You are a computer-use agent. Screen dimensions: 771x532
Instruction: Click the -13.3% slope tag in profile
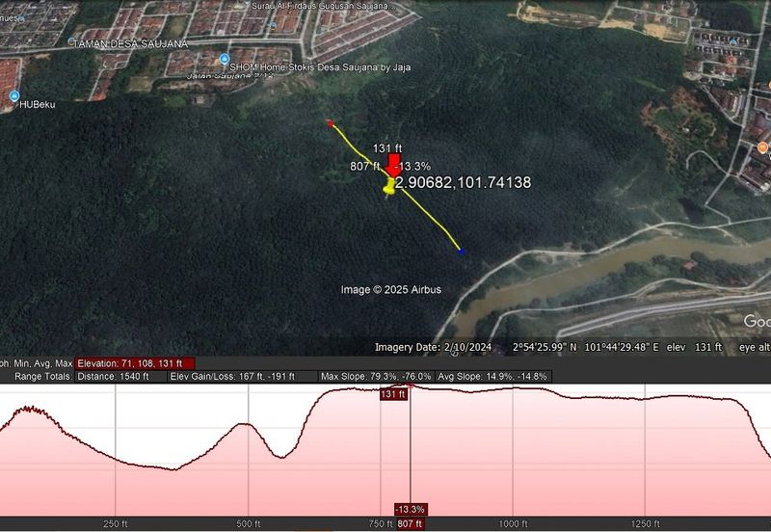click(x=411, y=509)
